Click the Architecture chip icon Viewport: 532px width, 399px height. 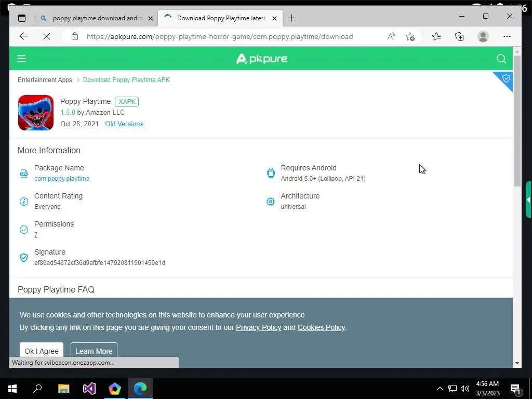click(271, 202)
